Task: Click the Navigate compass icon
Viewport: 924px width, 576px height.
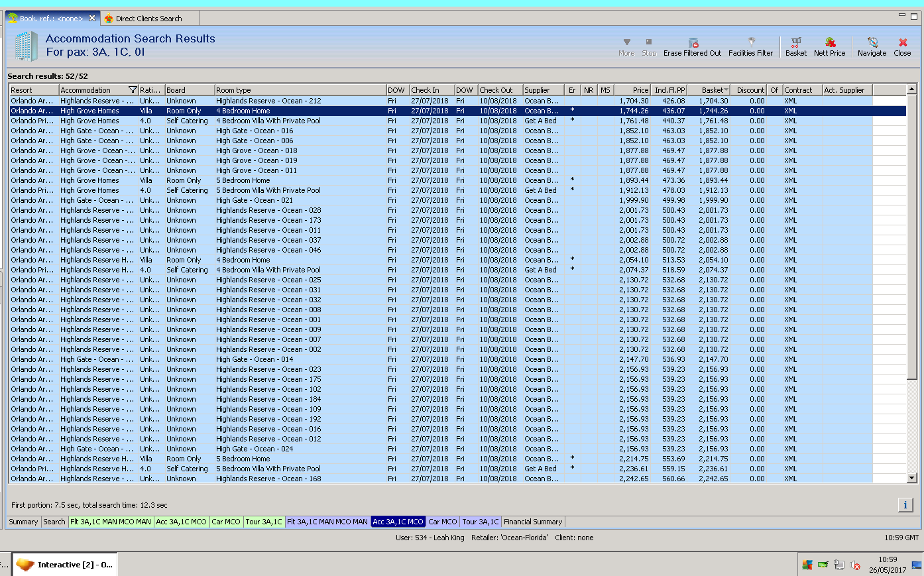Action: click(872, 46)
